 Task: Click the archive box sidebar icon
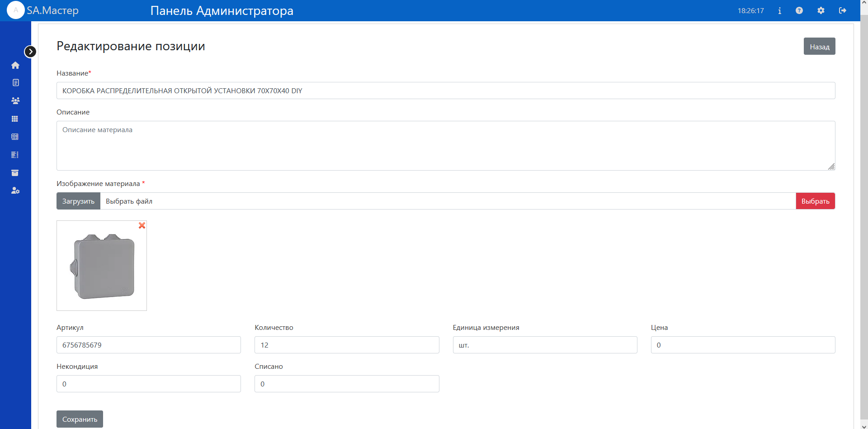tap(15, 173)
